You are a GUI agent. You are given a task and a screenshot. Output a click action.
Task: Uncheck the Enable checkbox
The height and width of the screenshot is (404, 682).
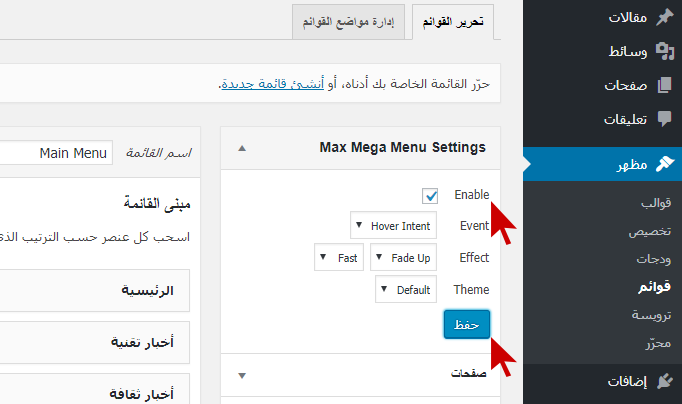pyautogui.click(x=430, y=196)
